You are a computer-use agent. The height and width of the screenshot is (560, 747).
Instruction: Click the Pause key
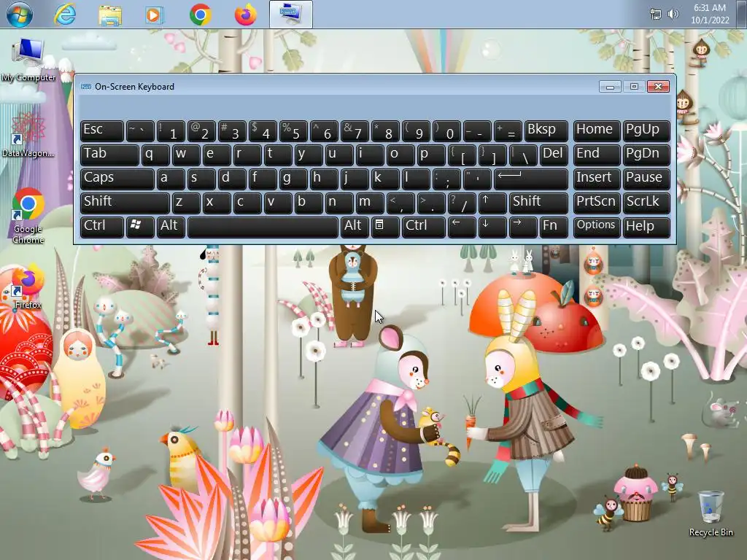(x=646, y=179)
